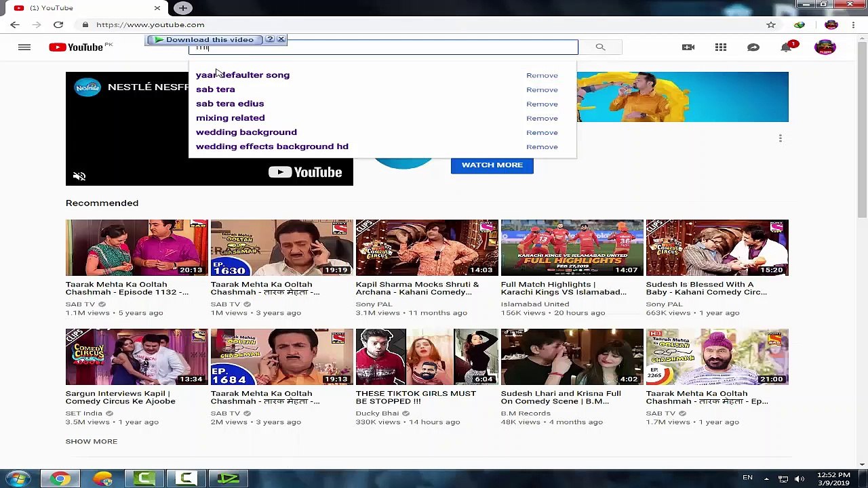Click the IDM extension icon in Chrome toolbar
The image size is (868, 488).
(x=800, y=24)
